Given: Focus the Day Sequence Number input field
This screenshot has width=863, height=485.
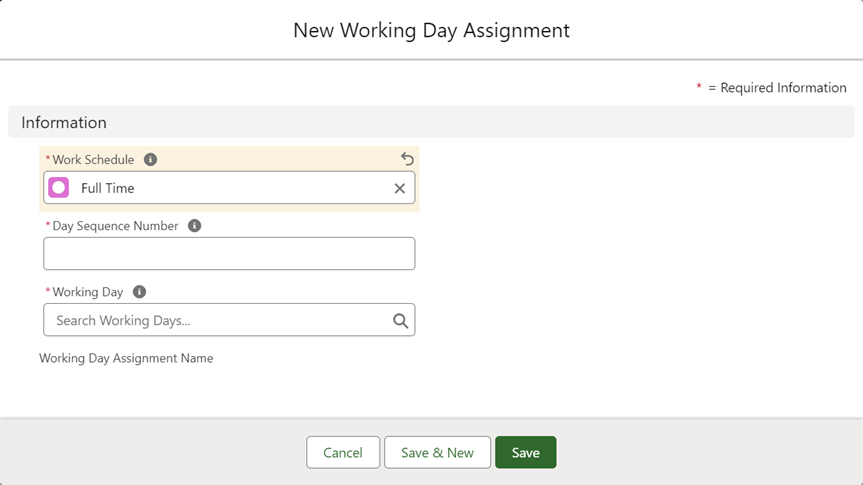Looking at the screenshot, I should pos(229,254).
